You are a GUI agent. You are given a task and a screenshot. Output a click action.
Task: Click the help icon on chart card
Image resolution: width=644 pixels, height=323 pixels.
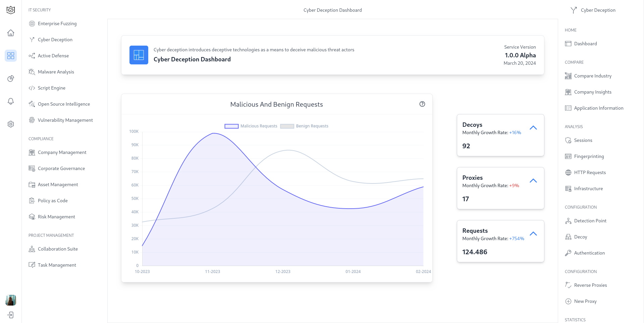coord(422,104)
